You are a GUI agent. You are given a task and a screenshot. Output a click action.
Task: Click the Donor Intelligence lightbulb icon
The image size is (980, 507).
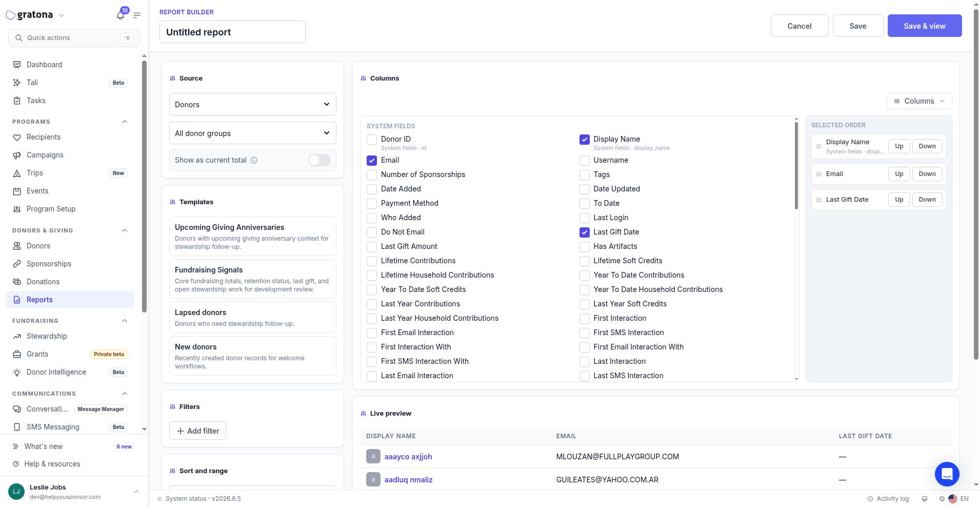[x=17, y=372]
